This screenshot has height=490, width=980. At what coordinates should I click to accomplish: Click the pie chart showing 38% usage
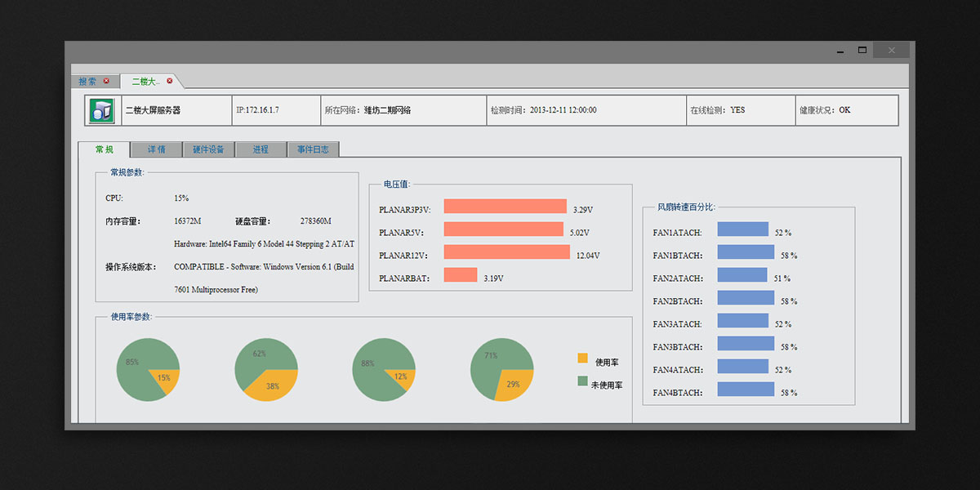266,370
